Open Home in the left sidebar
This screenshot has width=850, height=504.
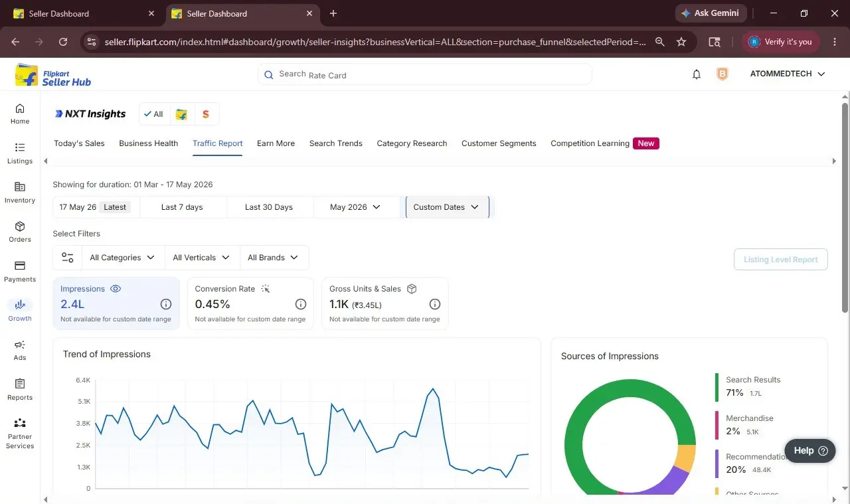click(20, 114)
